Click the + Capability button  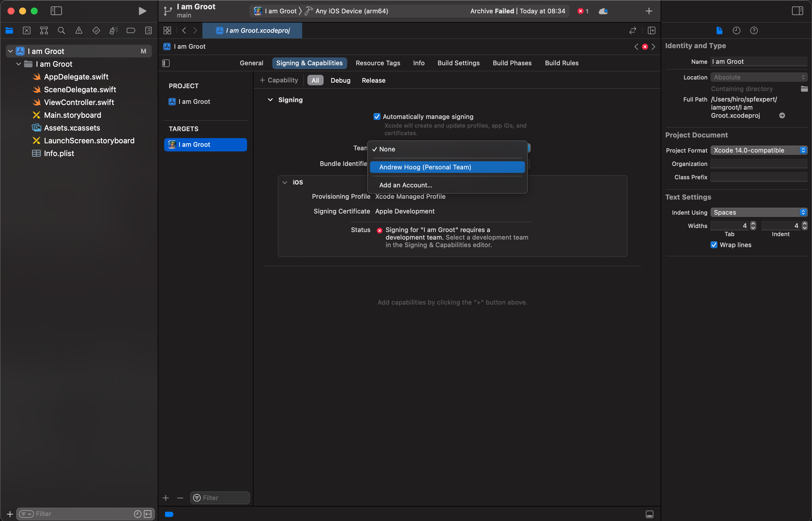pos(279,80)
